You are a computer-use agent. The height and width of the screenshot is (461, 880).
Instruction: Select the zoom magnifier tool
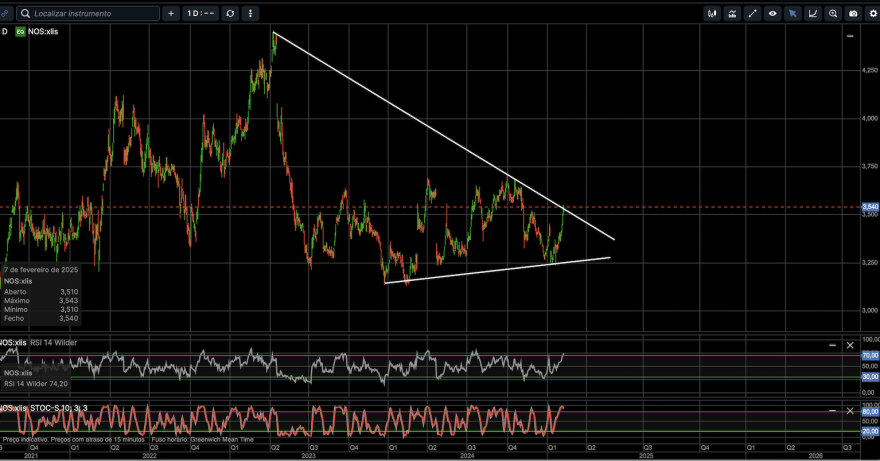click(833, 13)
